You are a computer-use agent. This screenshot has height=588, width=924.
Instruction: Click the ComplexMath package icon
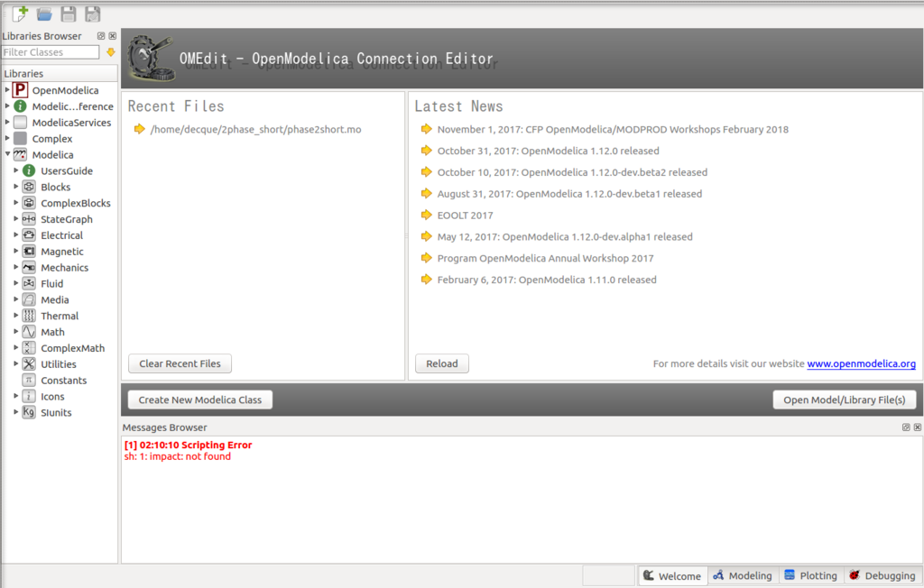coord(29,347)
